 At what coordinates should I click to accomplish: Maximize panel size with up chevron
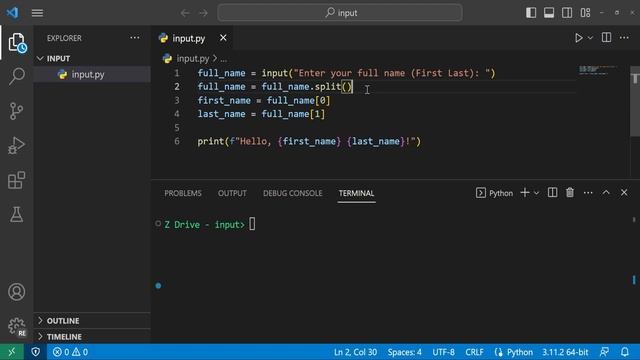point(606,193)
